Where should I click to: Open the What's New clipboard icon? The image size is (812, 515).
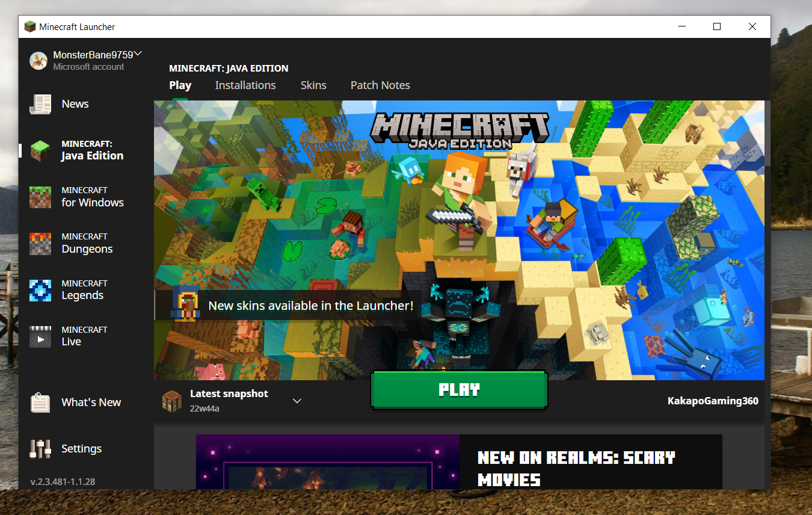tap(40, 402)
